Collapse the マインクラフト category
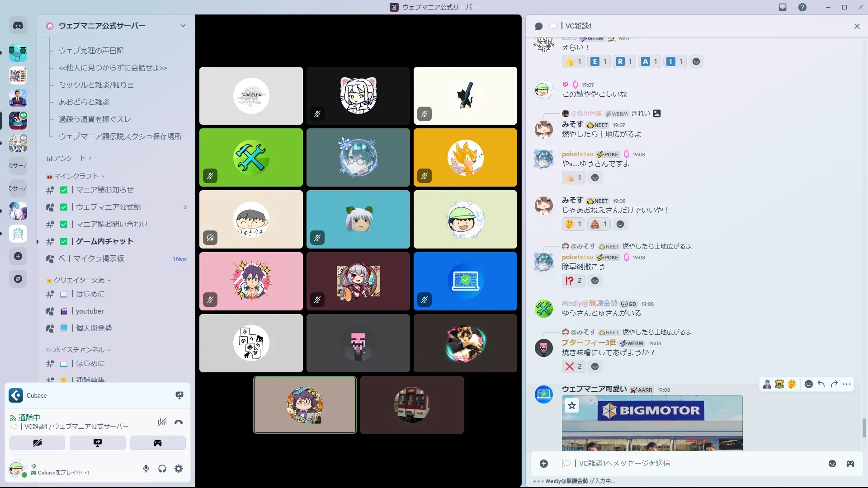Image resolution: width=868 pixels, height=488 pixels. tap(75, 176)
